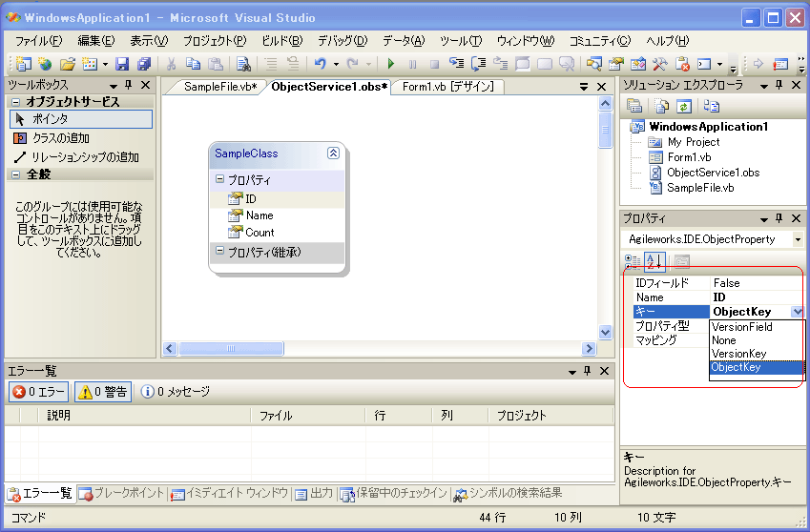The width and height of the screenshot is (810, 532).
Task: Open the 出力 output window tab
Action: [x=314, y=493]
